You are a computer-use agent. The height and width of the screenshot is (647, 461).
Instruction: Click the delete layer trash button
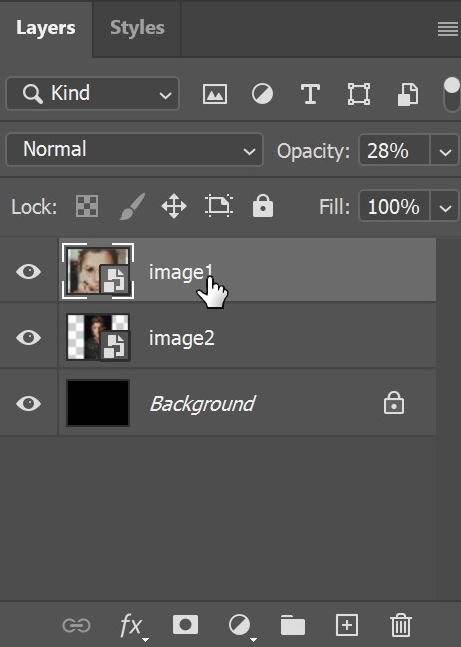click(x=401, y=625)
